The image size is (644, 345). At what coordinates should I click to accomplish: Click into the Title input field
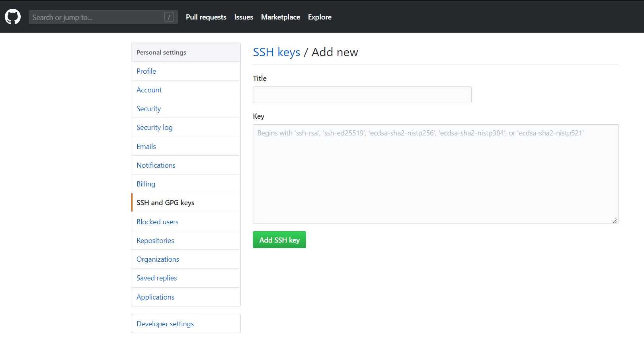362,95
